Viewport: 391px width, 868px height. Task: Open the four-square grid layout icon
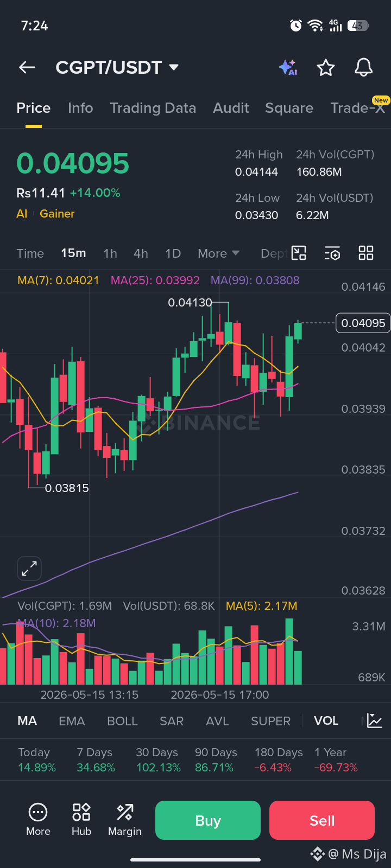click(366, 253)
